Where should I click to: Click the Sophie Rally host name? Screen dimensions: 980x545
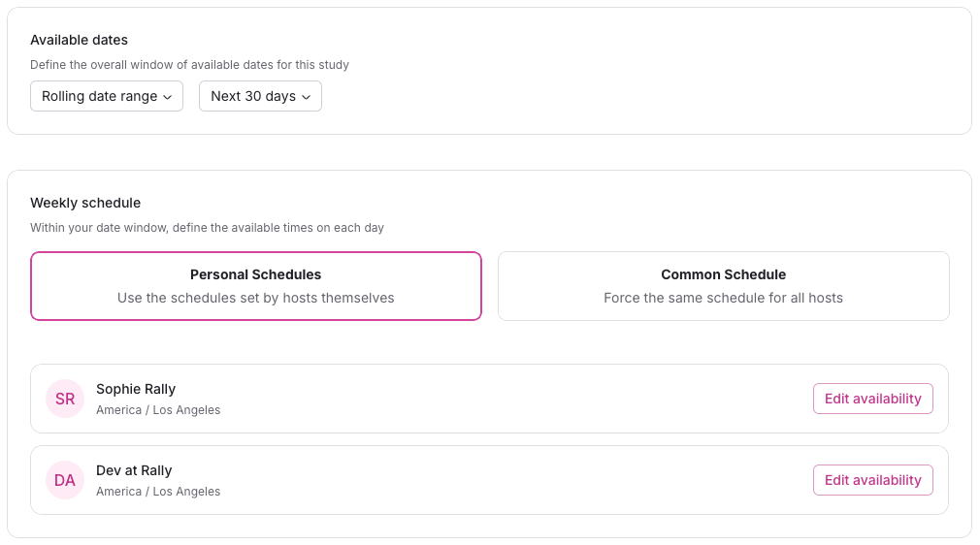point(136,389)
